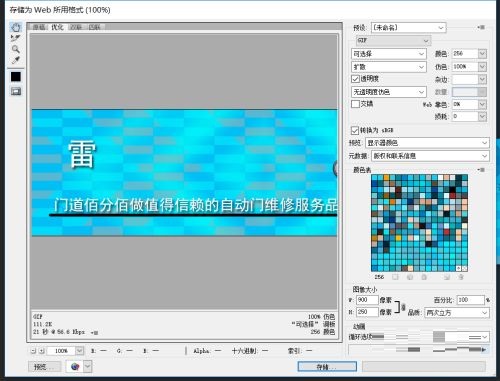Select the Eyedropper tool
This screenshot has width=500, height=381.
click(16, 60)
